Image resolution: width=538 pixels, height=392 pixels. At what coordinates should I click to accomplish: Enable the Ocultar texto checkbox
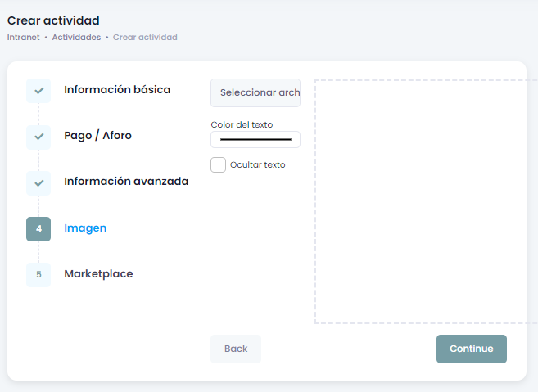tap(218, 164)
